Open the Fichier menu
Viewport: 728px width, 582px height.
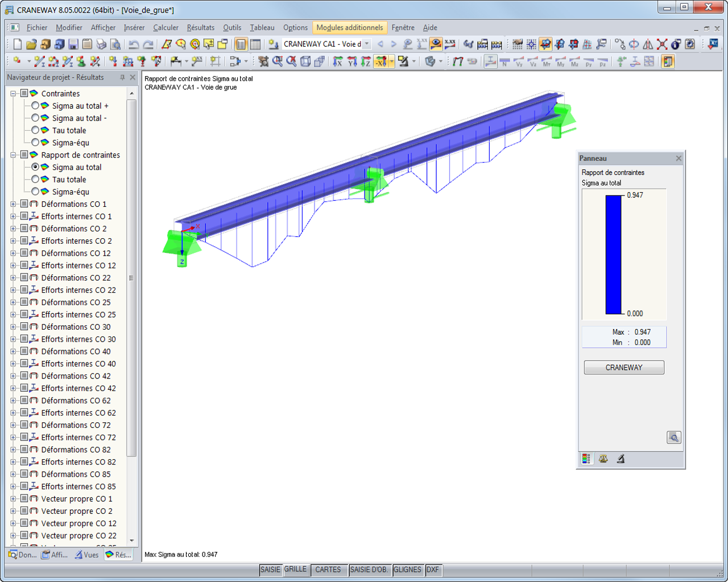point(37,27)
